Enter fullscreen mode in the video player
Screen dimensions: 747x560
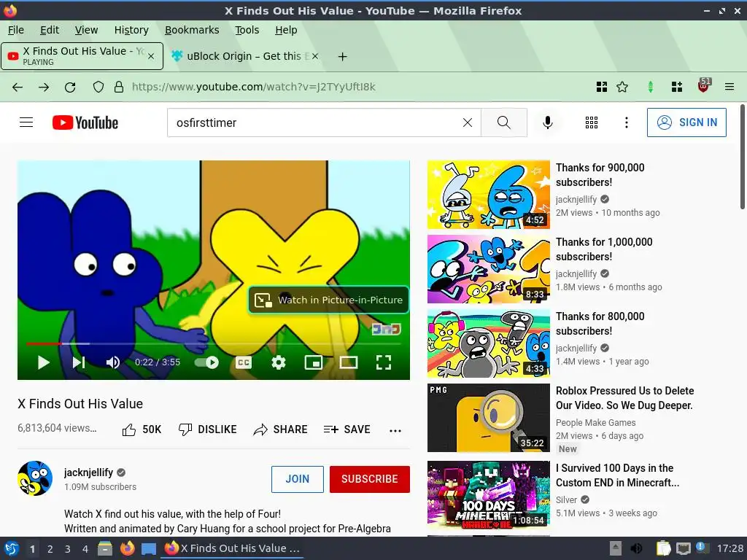[x=384, y=362]
